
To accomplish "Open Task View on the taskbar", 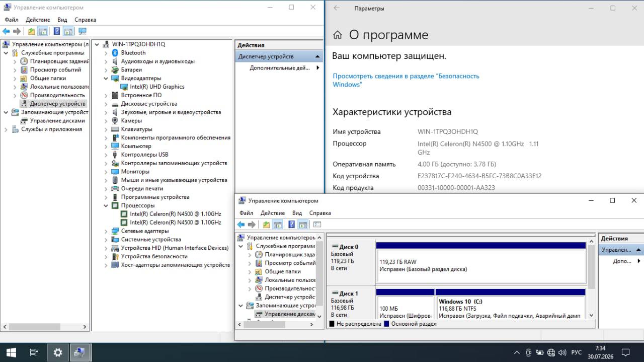I will pyautogui.click(x=34, y=352).
